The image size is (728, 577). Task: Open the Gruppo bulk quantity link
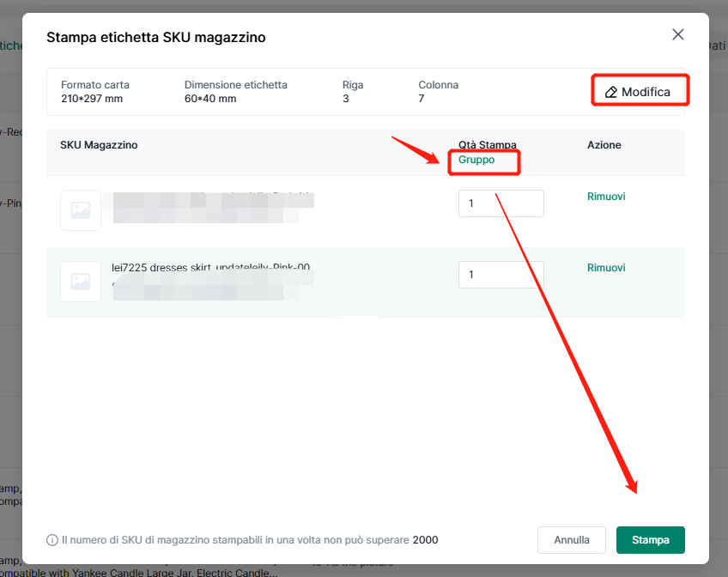point(476,160)
